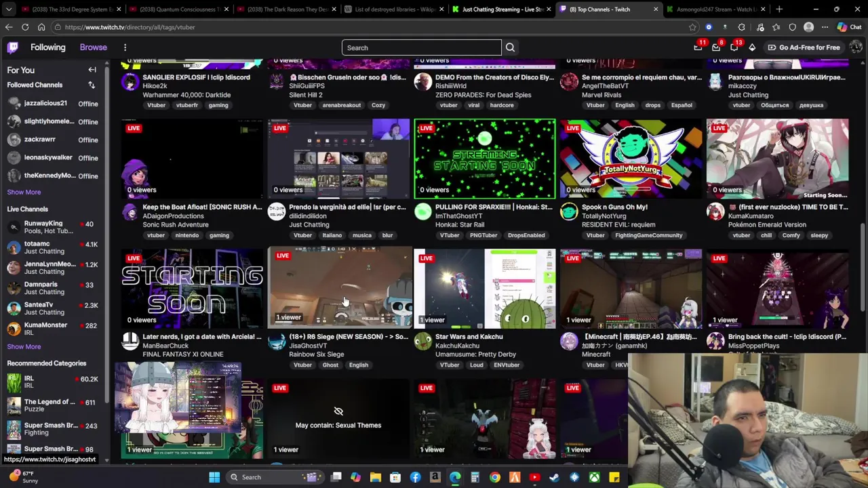
Task: Open the KumaMonster live channel
Action: pos(53,329)
